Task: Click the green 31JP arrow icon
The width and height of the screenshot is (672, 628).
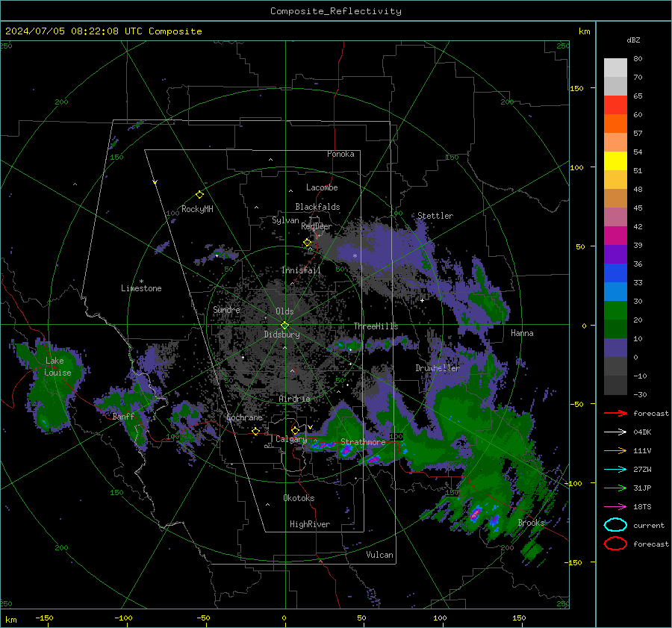Action: (615, 488)
